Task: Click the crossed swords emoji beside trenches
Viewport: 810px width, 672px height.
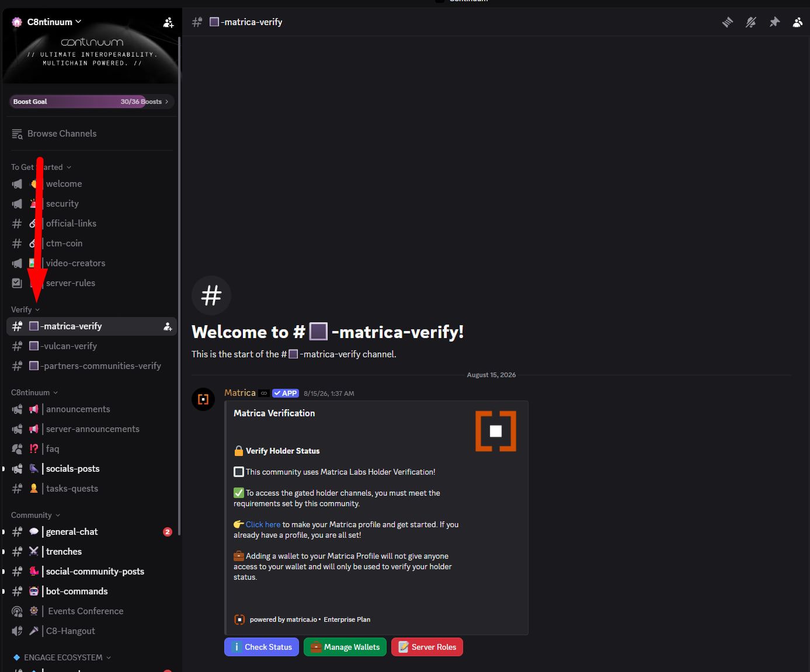Action: [34, 552]
